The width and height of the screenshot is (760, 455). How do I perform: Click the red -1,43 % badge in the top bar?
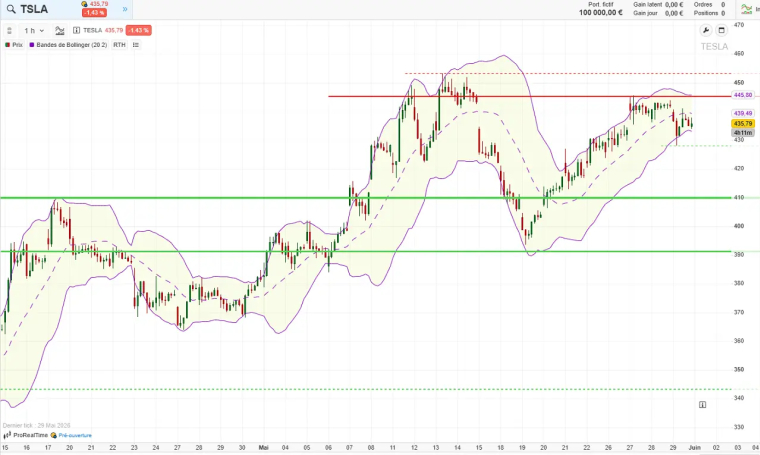point(94,13)
